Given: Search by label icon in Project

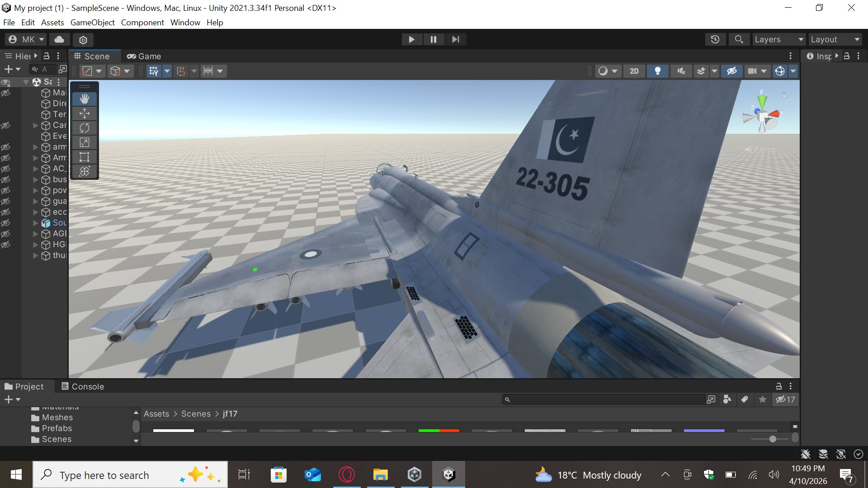Looking at the screenshot, I should (x=745, y=399).
